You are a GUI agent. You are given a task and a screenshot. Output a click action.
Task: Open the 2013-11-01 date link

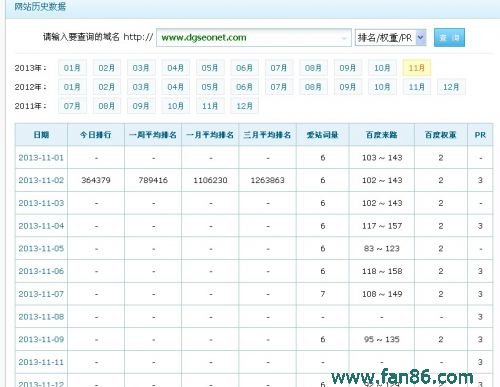(41, 158)
